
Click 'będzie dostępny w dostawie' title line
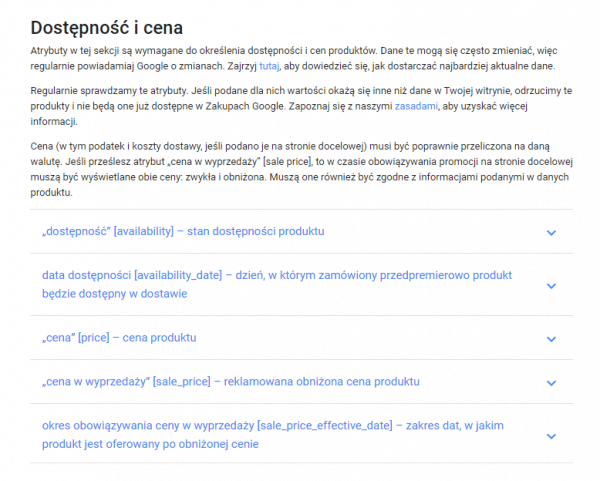(114, 294)
